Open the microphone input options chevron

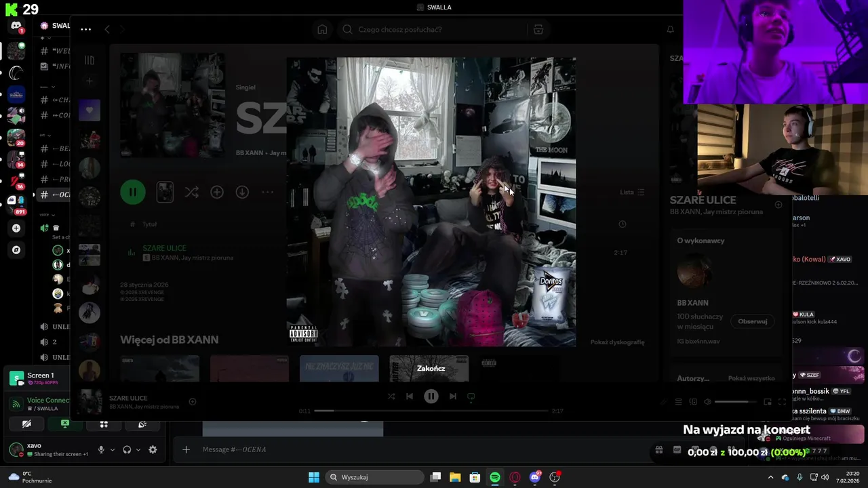[x=113, y=449]
